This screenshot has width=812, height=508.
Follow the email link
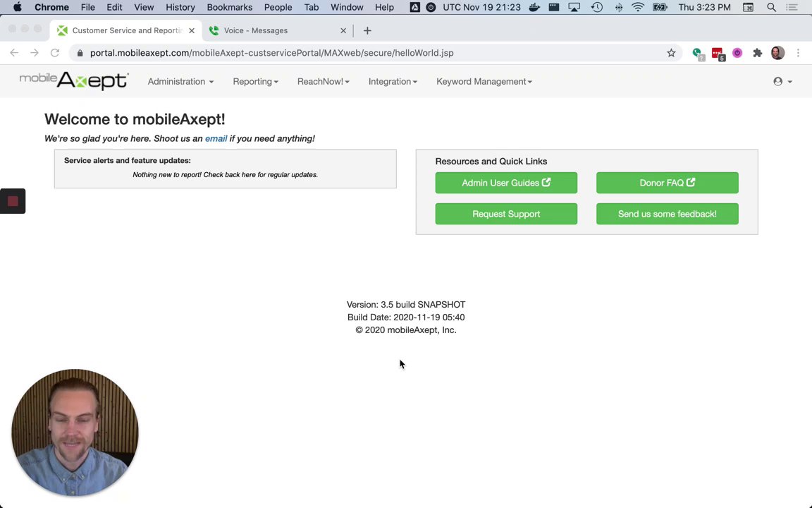(216, 138)
